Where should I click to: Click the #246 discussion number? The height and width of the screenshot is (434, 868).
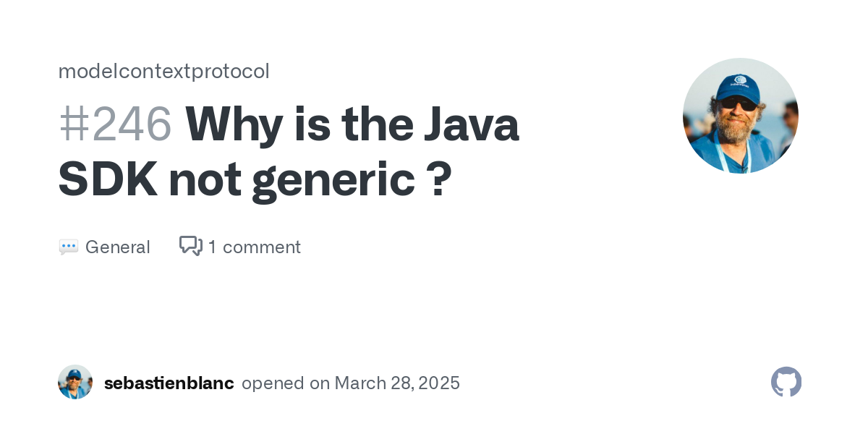[115, 124]
